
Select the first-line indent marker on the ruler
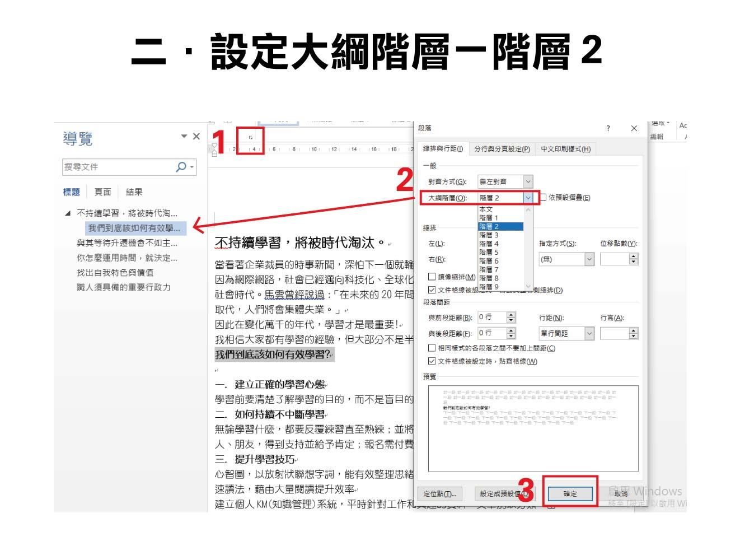click(x=215, y=145)
